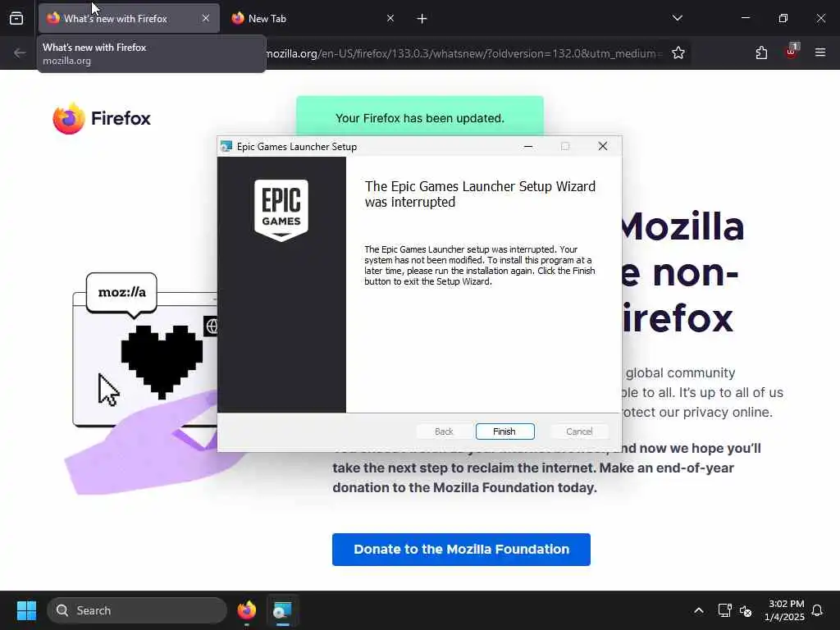
Task: Open the Firefox extensions puzzle icon
Action: click(761, 53)
